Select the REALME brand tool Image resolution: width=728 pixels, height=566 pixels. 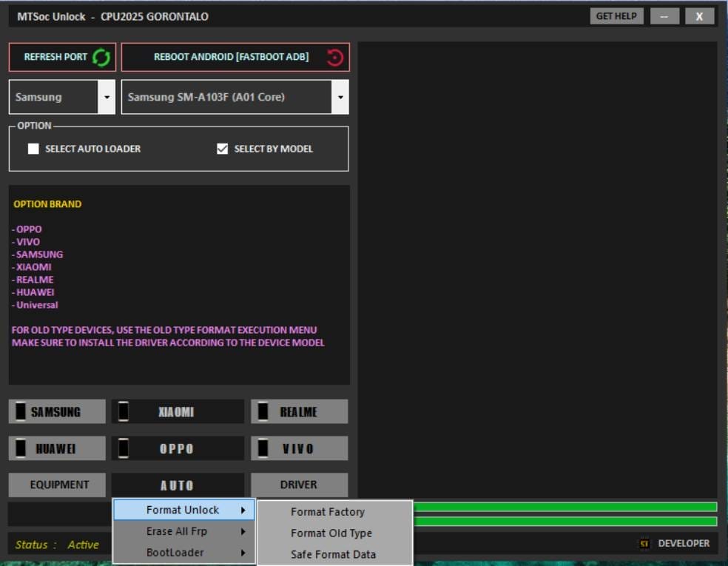tap(299, 411)
